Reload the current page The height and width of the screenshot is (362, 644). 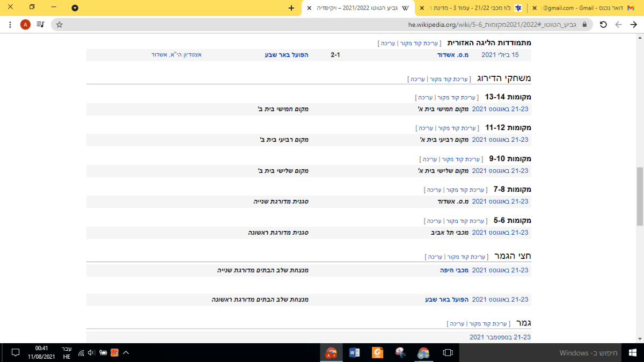point(603,25)
